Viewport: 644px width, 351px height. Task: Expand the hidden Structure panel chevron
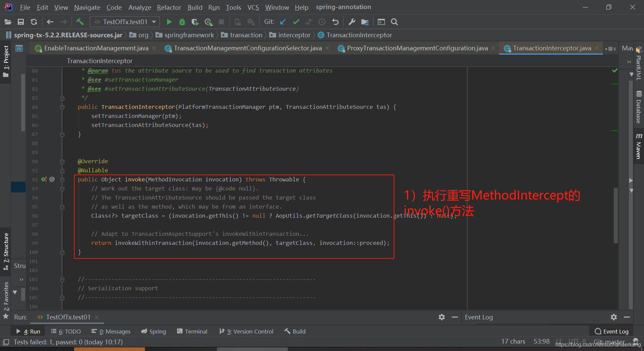[21, 279]
